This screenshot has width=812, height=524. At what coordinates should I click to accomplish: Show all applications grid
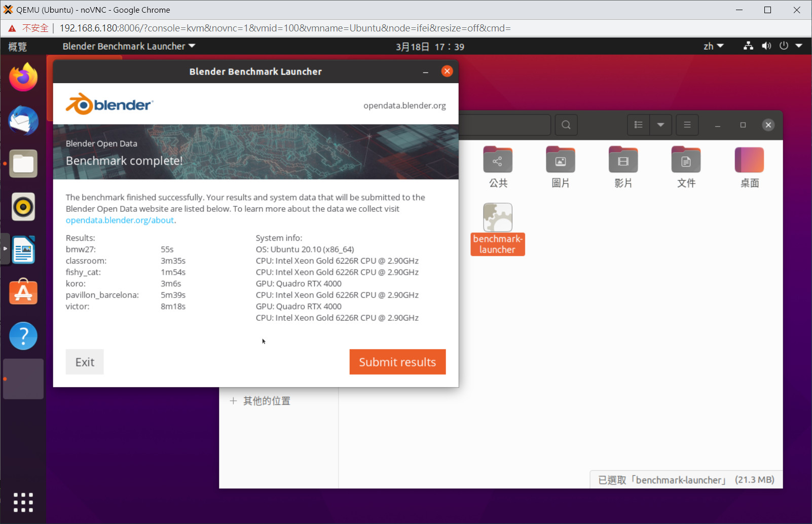point(23,502)
